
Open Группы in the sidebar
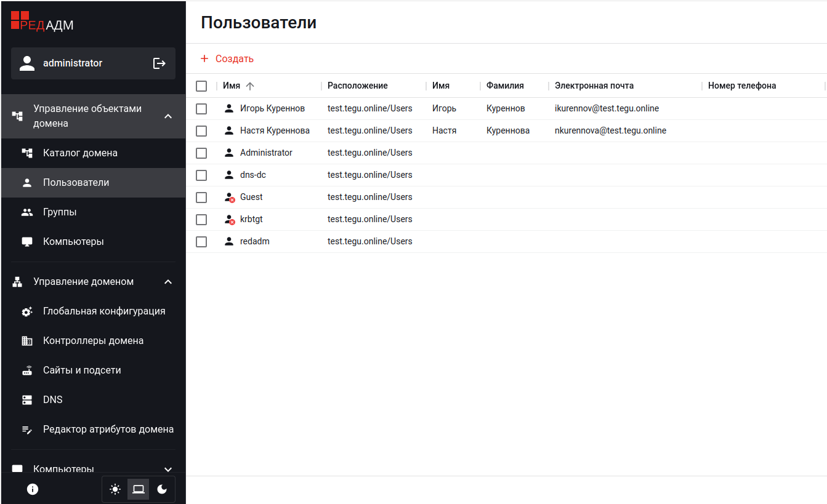click(60, 212)
